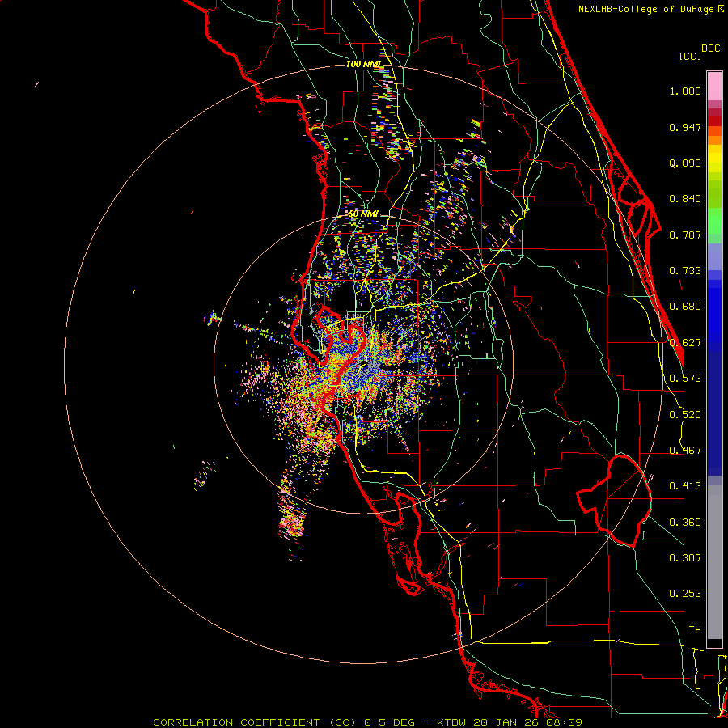This screenshot has height=728, width=728.
Task: Click the 0.5 DEG elevation text
Action: pyautogui.click(x=390, y=722)
